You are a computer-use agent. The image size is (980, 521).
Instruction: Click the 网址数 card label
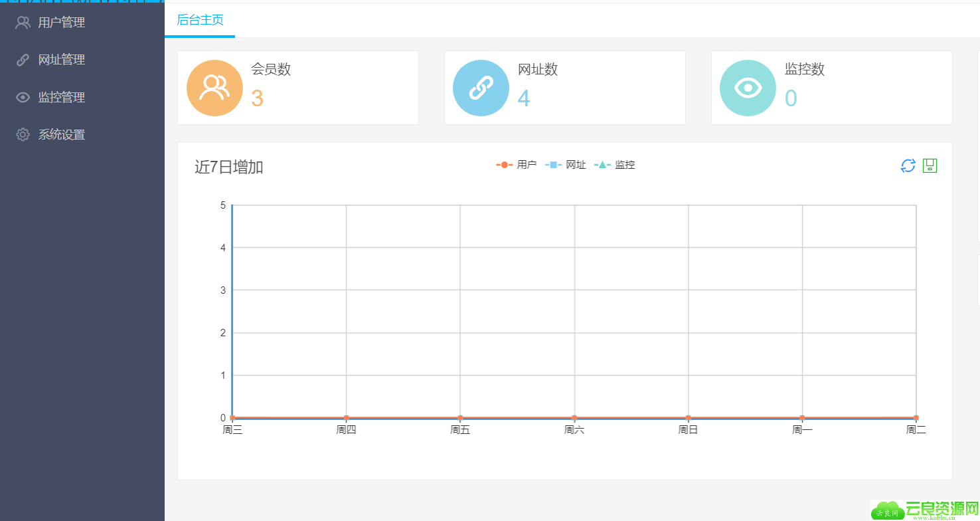[538, 69]
